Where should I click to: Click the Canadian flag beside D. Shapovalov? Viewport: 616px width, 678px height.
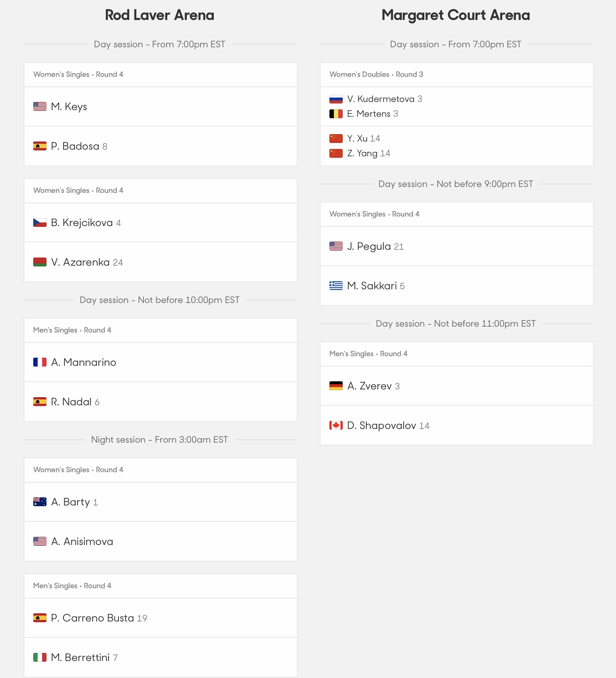[x=336, y=425]
